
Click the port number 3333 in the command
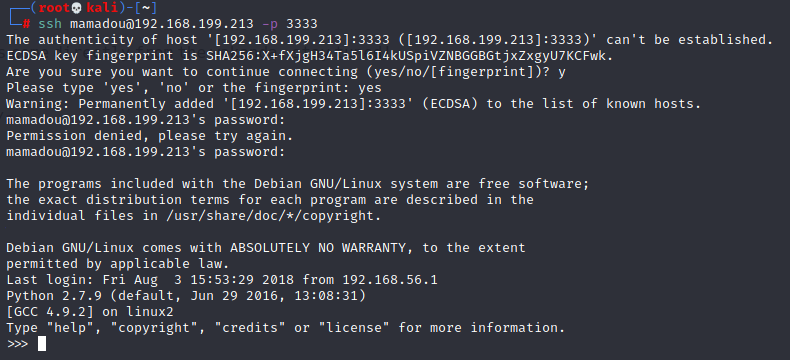pyautogui.click(x=302, y=24)
